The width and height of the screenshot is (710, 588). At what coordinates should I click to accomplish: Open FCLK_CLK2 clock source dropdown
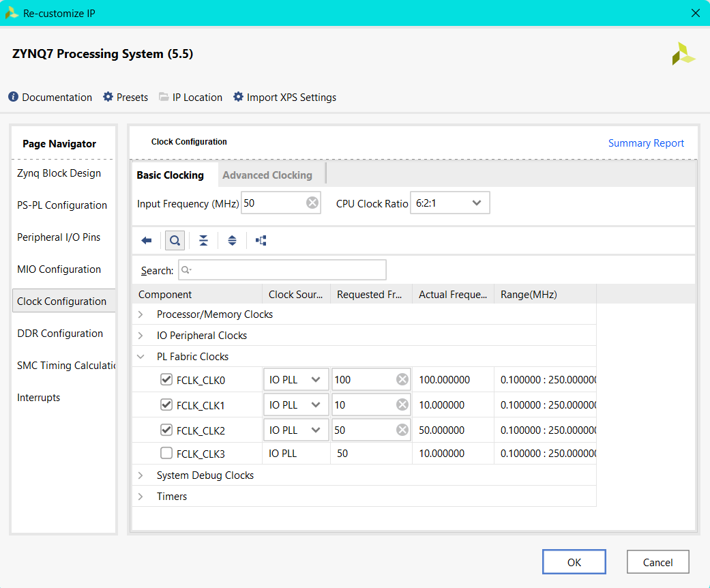pyautogui.click(x=296, y=430)
